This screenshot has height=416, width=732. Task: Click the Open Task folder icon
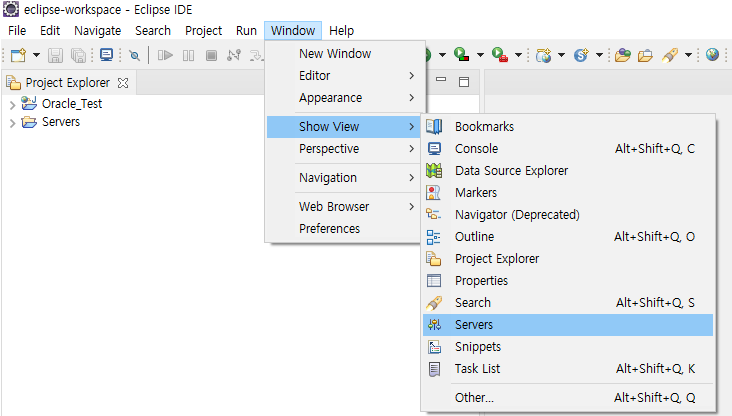click(645, 56)
